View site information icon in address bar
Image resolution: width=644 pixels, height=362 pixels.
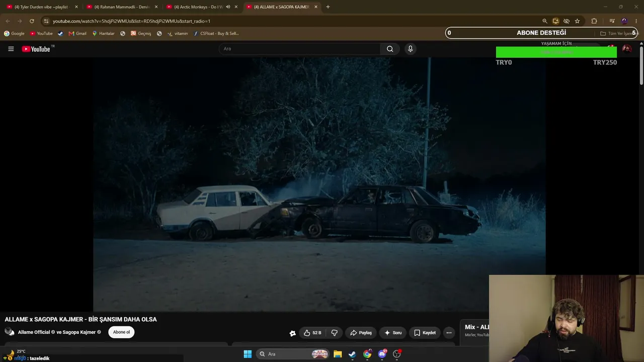point(46,21)
